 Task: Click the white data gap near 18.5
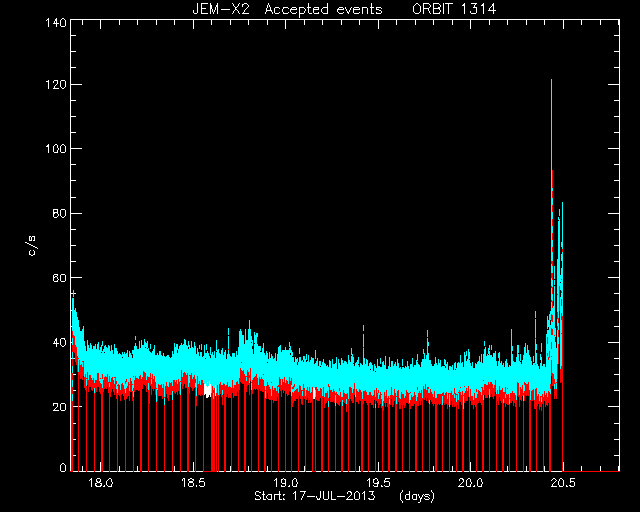pos(208,389)
